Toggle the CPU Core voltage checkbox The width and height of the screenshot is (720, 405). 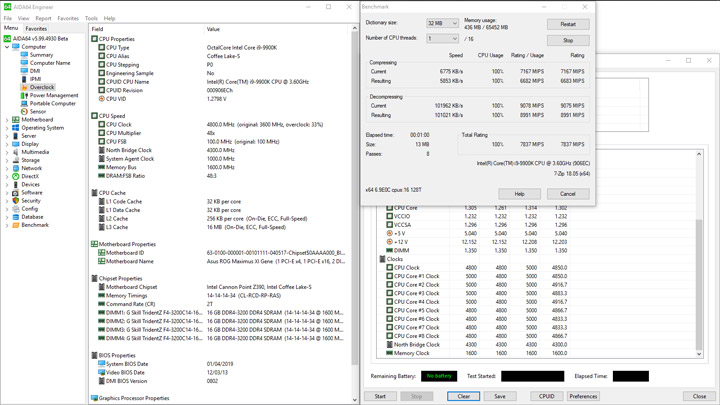pyautogui.click(x=389, y=208)
